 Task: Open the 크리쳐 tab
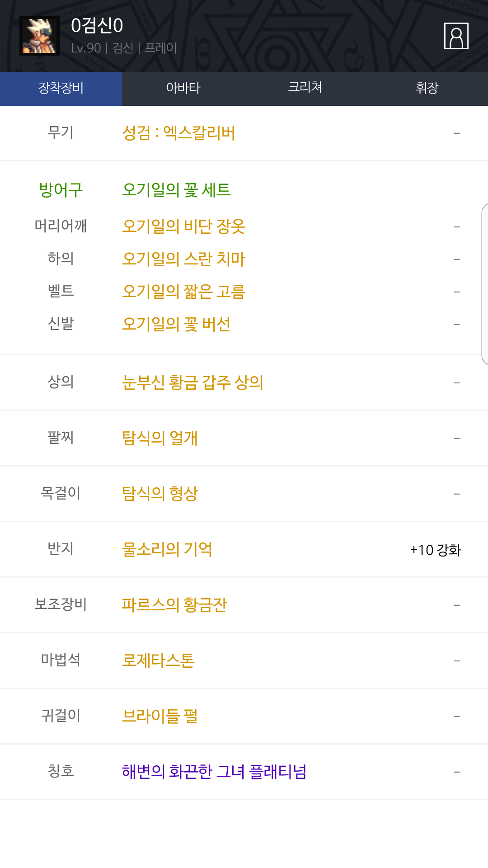pyautogui.click(x=305, y=88)
